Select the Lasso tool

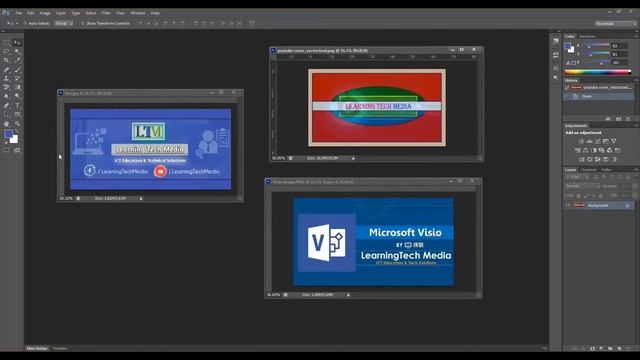(x=7, y=52)
